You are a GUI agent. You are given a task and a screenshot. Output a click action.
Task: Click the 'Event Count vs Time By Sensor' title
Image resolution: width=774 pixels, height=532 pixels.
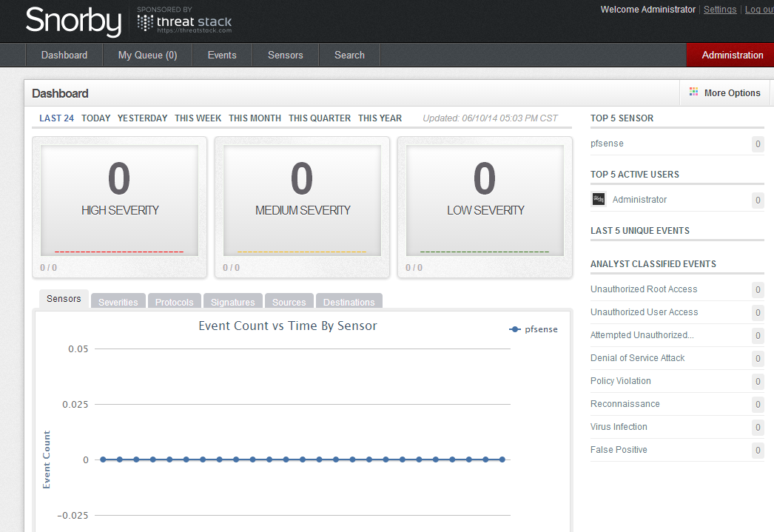288,326
